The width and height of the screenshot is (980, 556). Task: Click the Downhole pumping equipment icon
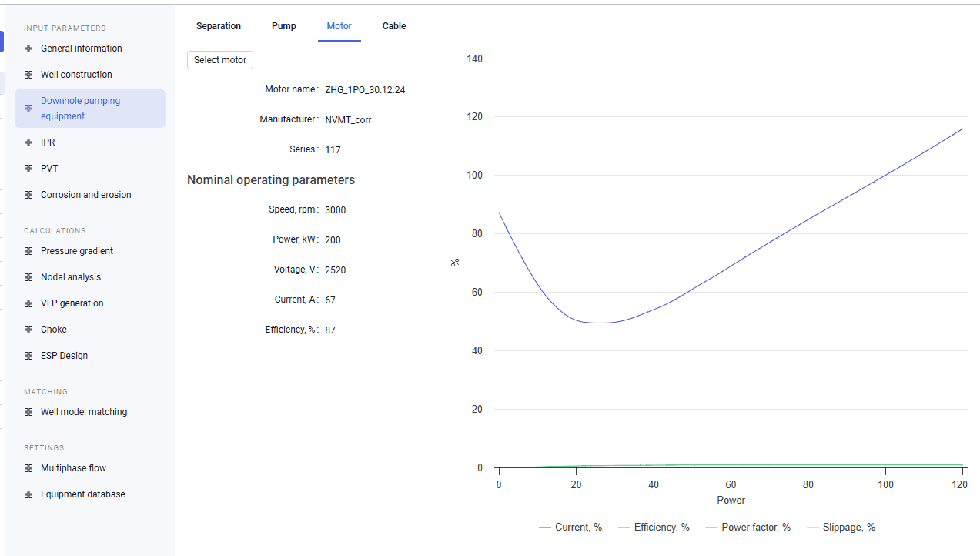pos(28,109)
